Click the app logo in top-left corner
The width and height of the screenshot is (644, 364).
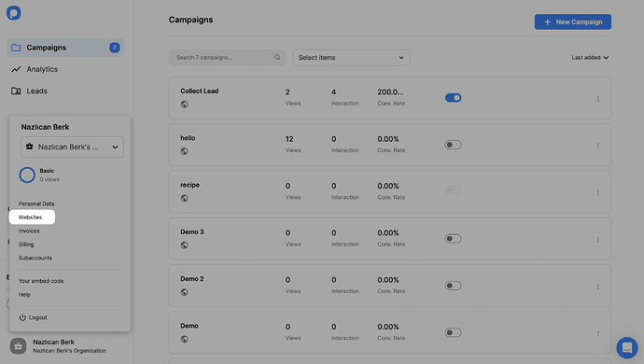pos(14,13)
